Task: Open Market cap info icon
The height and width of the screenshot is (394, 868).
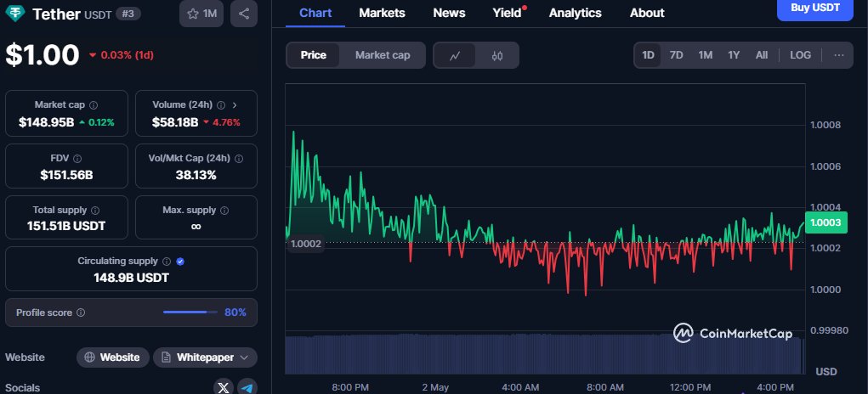Action: coord(94,105)
